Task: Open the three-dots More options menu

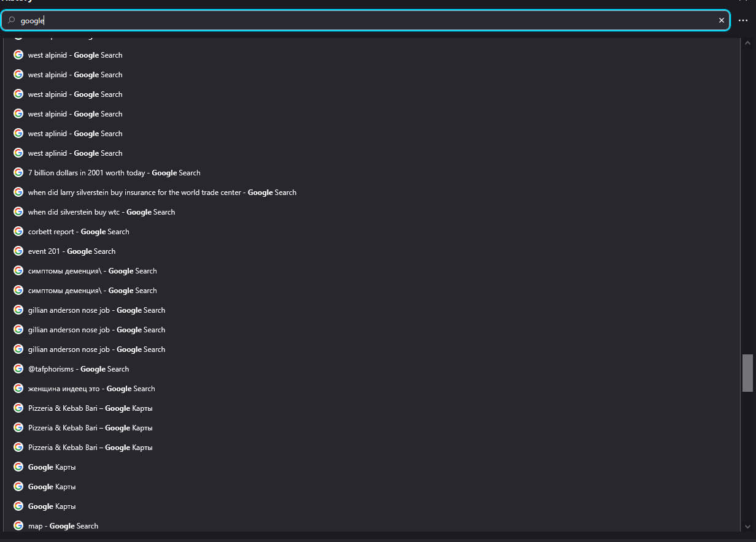Action: (x=743, y=20)
